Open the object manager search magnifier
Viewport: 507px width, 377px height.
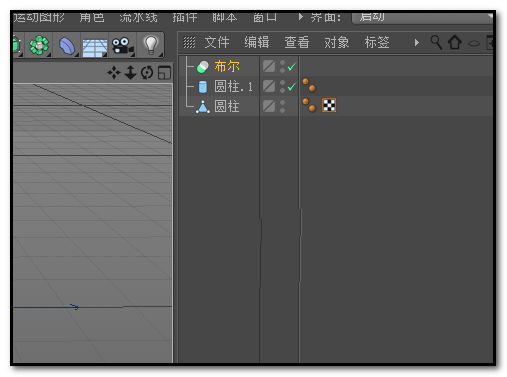tap(436, 42)
